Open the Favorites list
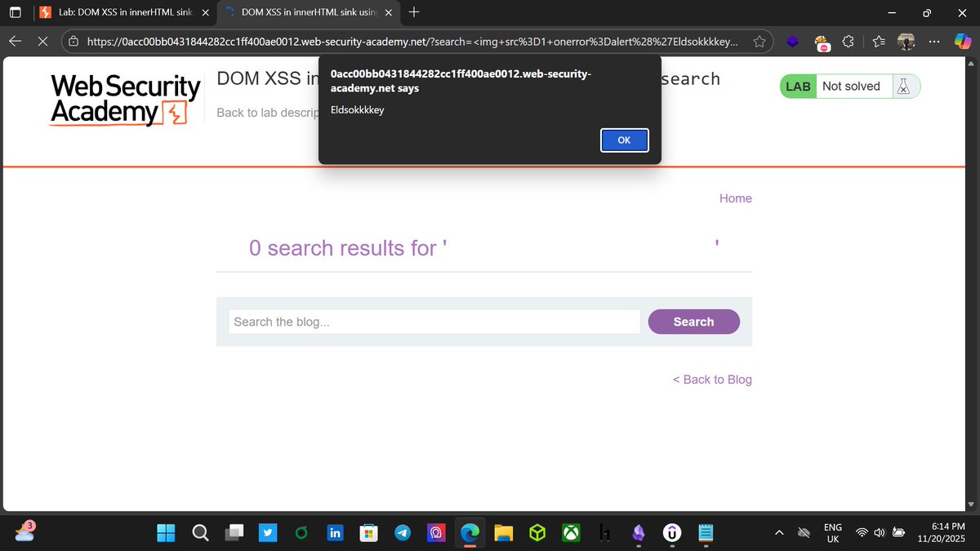This screenshot has width=980, height=551. coord(879,42)
